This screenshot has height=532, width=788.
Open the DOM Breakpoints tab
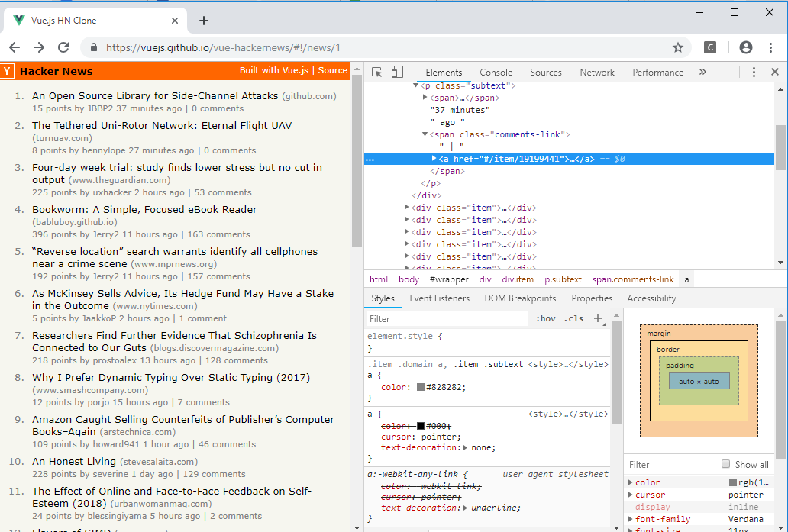[520, 298]
